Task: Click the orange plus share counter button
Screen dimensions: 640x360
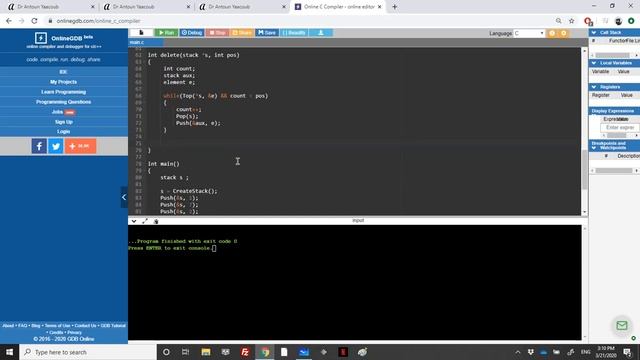Action: tap(80, 146)
